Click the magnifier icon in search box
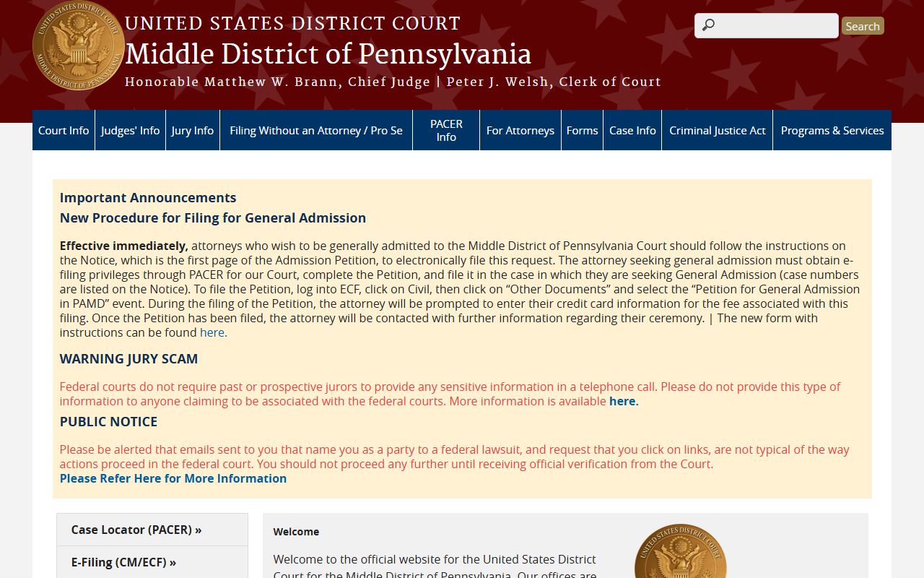Image resolution: width=924 pixels, height=578 pixels. 708,25
